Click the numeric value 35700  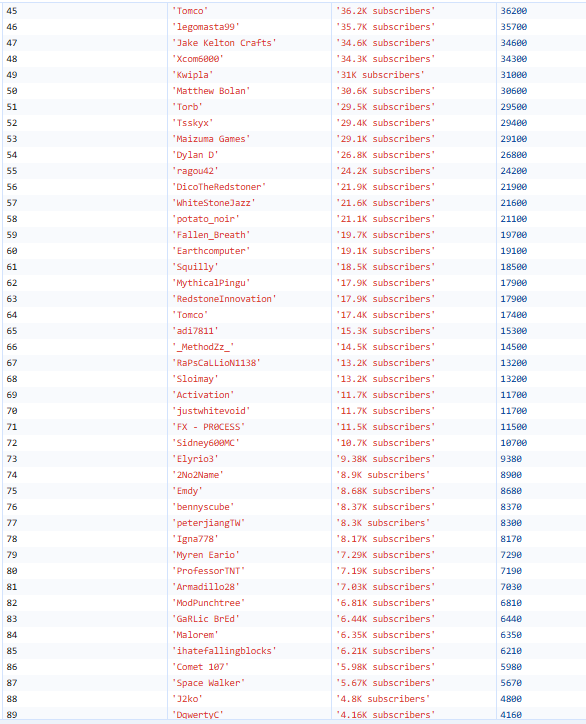click(x=514, y=27)
